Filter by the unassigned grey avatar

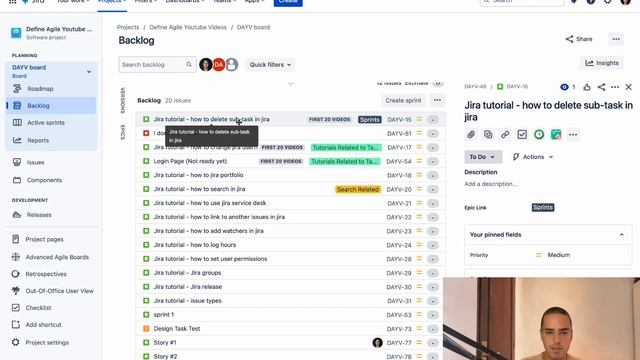pyautogui.click(x=232, y=64)
